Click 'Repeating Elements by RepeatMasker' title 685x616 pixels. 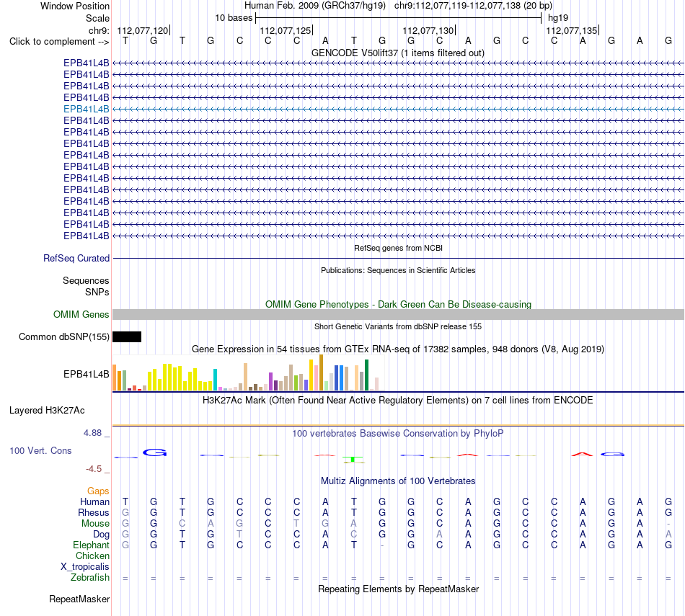click(398, 589)
